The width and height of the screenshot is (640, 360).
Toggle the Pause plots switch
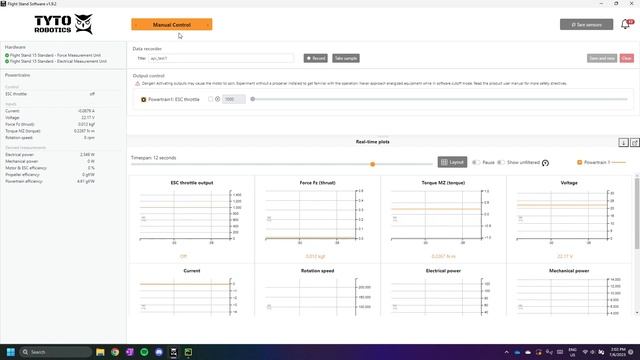coord(476,162)
